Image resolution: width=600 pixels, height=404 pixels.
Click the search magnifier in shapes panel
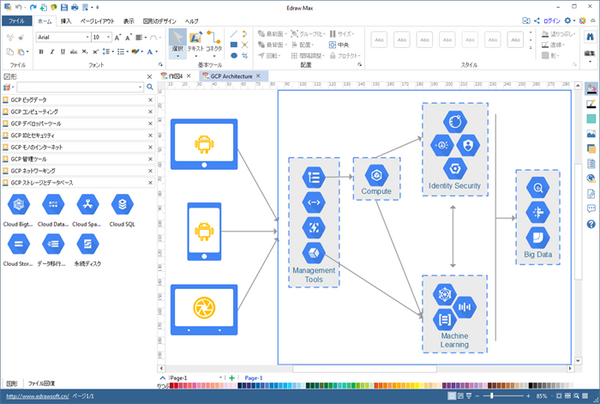(x=150, y=87)
